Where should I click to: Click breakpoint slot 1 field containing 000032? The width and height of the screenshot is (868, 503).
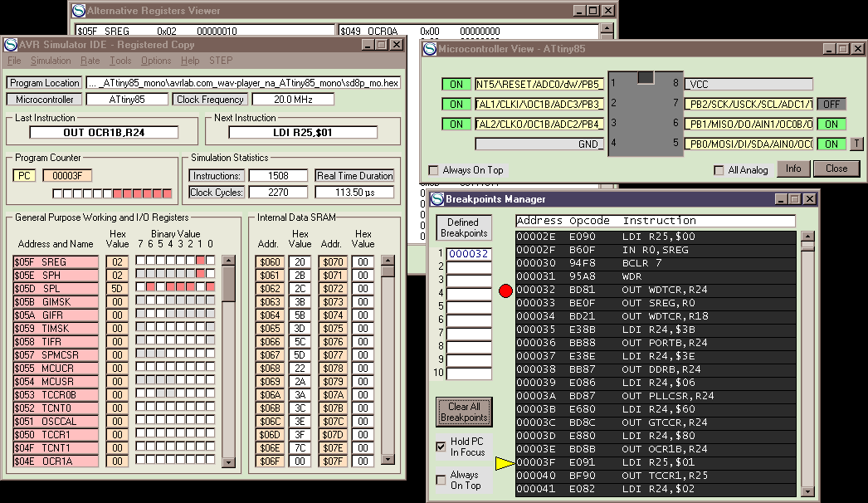point(469,254)
